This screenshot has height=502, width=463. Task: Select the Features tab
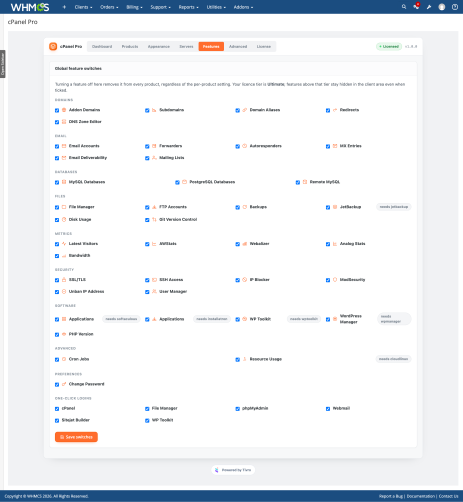211,46
